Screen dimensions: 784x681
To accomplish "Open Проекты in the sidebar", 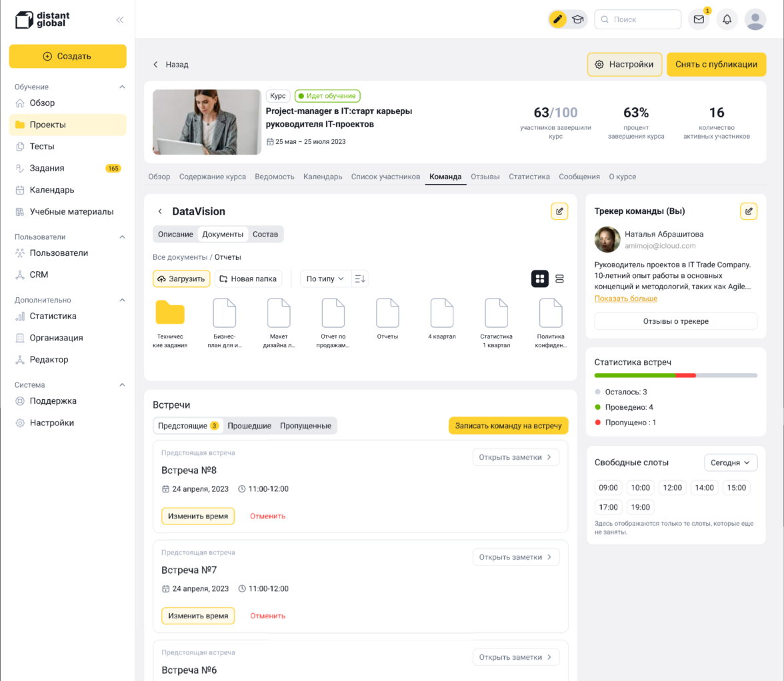I will pyautogui.click(x=67, y=125).
